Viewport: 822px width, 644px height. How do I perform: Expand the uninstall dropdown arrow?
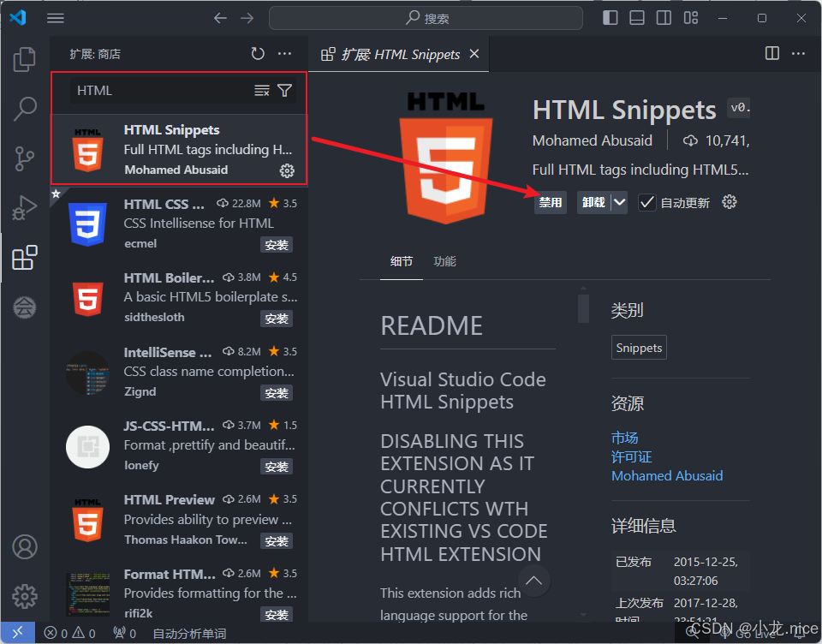619,202
